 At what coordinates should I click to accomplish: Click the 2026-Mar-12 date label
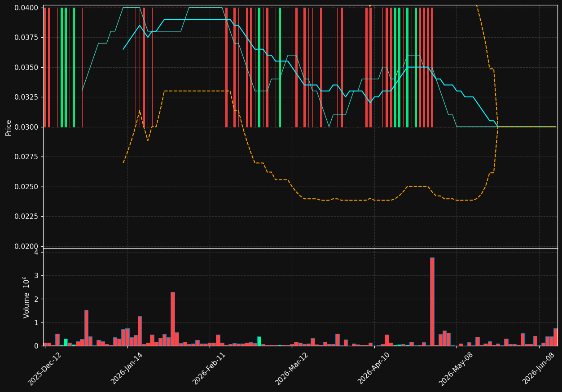pyautogui.click(x=292, y=369)
